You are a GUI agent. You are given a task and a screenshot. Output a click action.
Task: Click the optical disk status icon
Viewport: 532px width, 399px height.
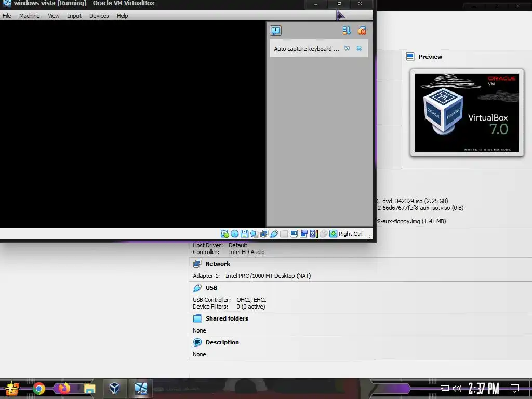[x=234, y=234]
